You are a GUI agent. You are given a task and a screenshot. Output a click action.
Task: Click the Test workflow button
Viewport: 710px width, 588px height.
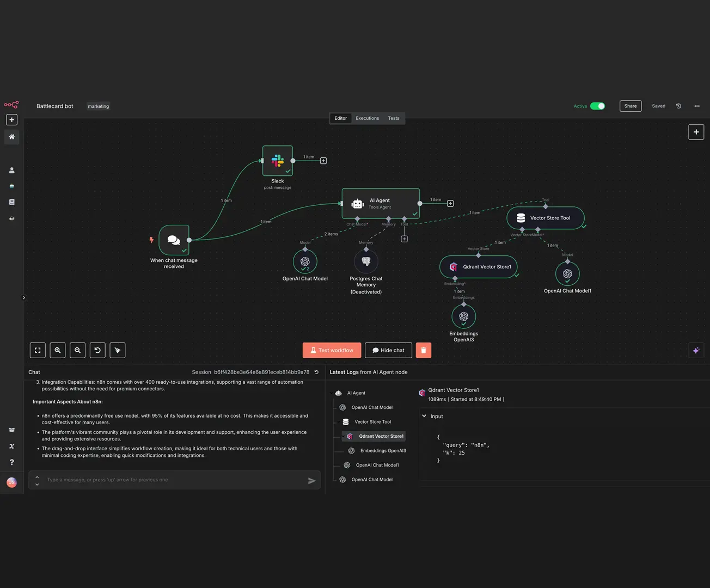click(x=332, y=350)
